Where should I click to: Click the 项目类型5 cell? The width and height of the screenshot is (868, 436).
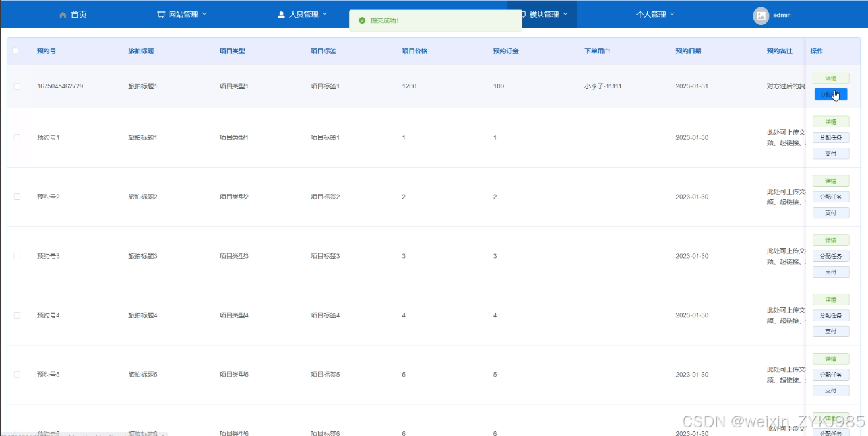234,375
